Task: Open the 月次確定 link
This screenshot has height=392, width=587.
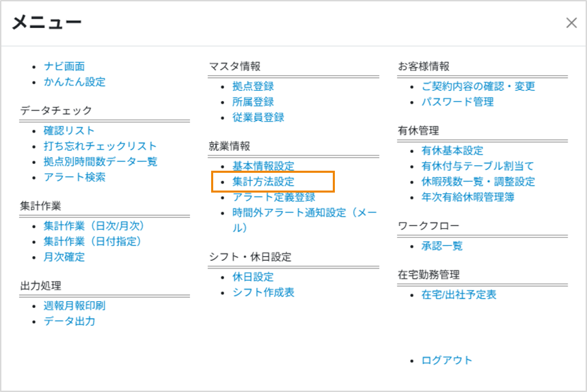Action: tap(64, 257)
